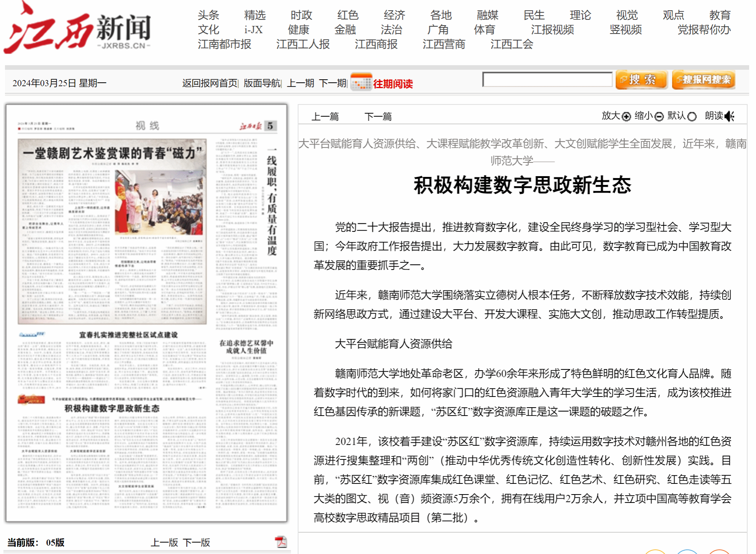
Task: Click the 往期阅读 text link
Action: click(393, 84)
